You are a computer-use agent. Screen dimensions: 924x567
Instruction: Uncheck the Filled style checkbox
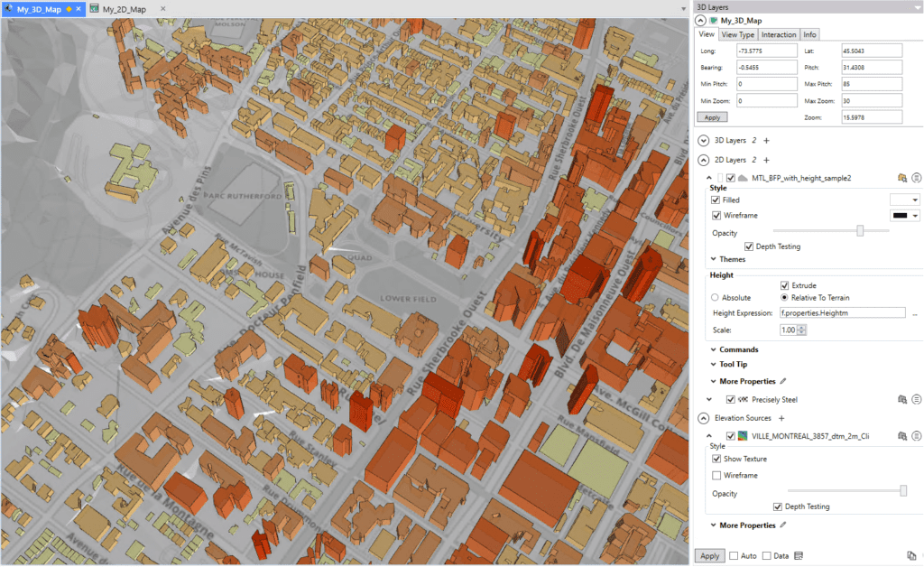coord(716,200)
